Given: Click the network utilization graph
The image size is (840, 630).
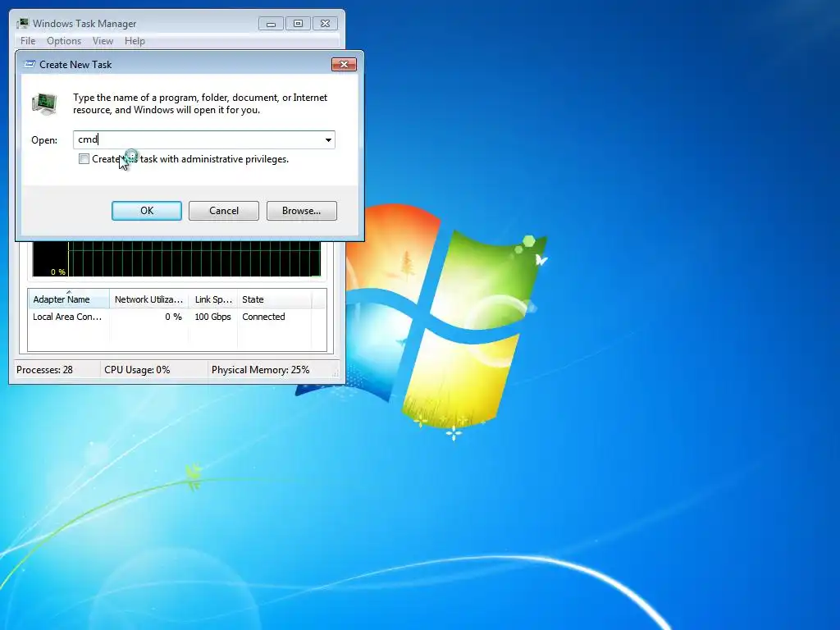Looking at the screenshot, I should (x=177, y=259).
